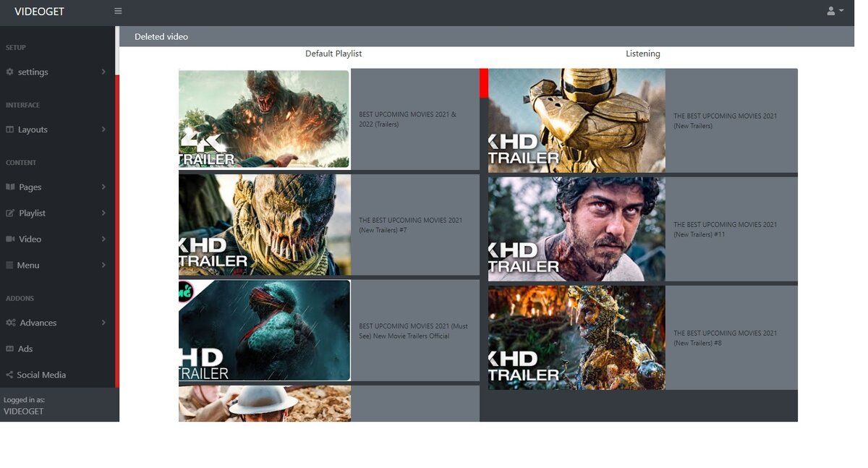Click the Pages book icon
This screenshot has height=468, width=868.
(10, 187)
